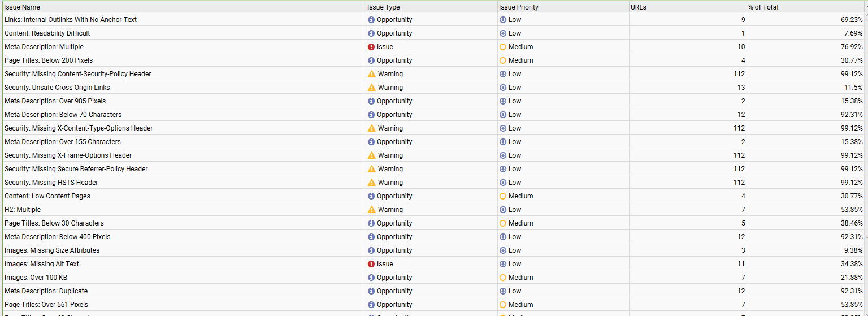Click warning icon for Missing X-Frame-Options Header

point(371,155)
